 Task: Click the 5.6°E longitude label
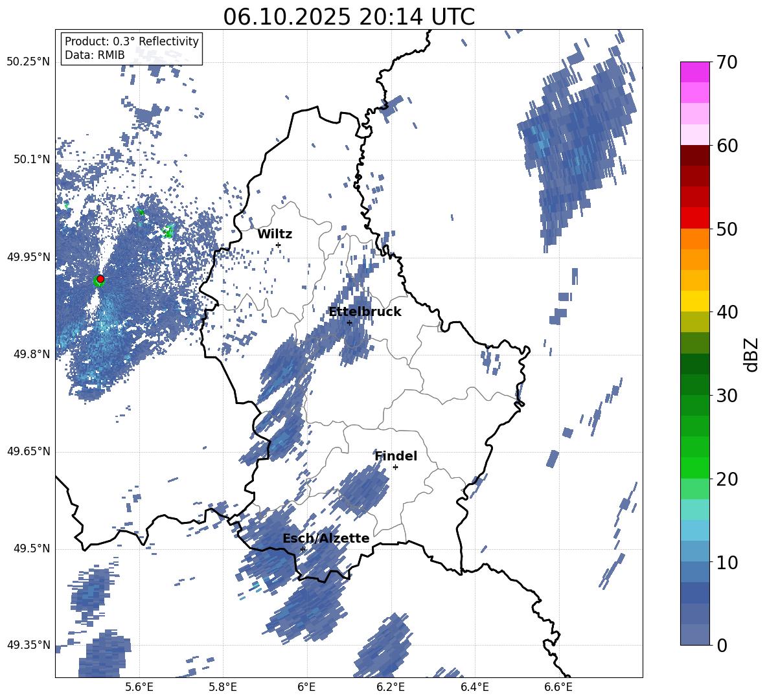[x=139, y=687]
